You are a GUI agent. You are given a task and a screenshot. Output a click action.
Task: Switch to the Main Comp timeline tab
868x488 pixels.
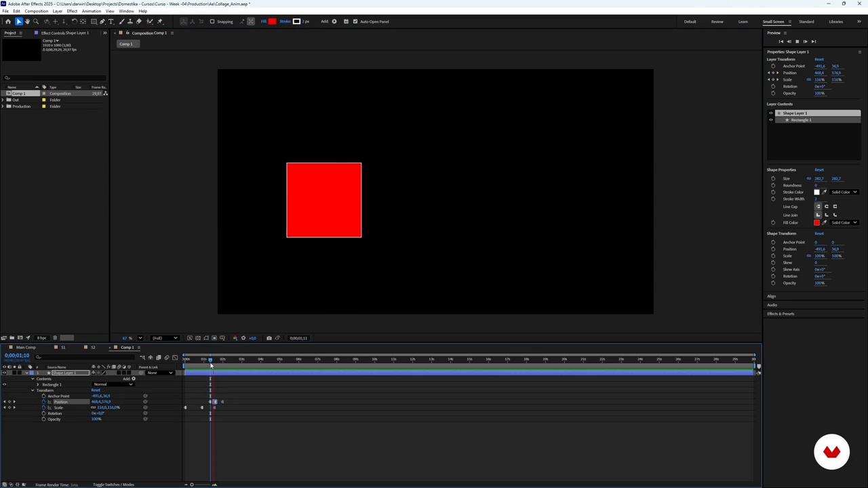[x=26, y=348]
